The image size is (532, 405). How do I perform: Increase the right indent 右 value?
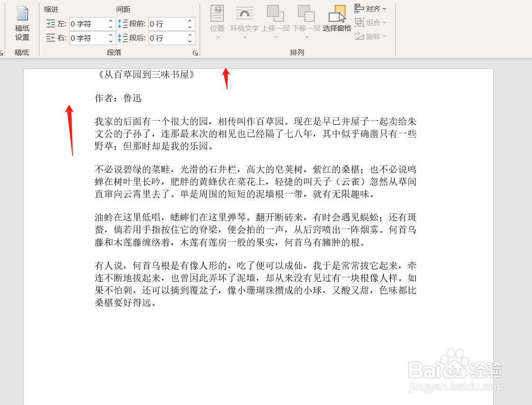tap(110, 35)
